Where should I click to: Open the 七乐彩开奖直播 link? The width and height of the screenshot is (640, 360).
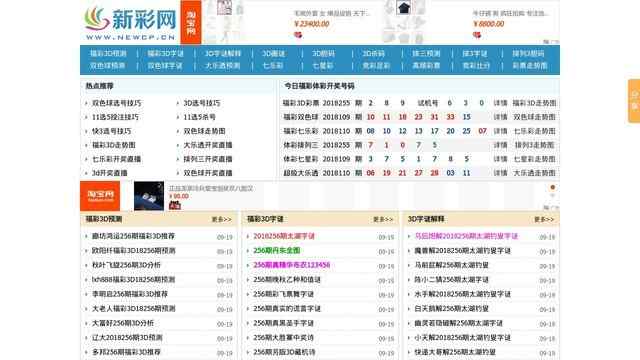point(116,159)
